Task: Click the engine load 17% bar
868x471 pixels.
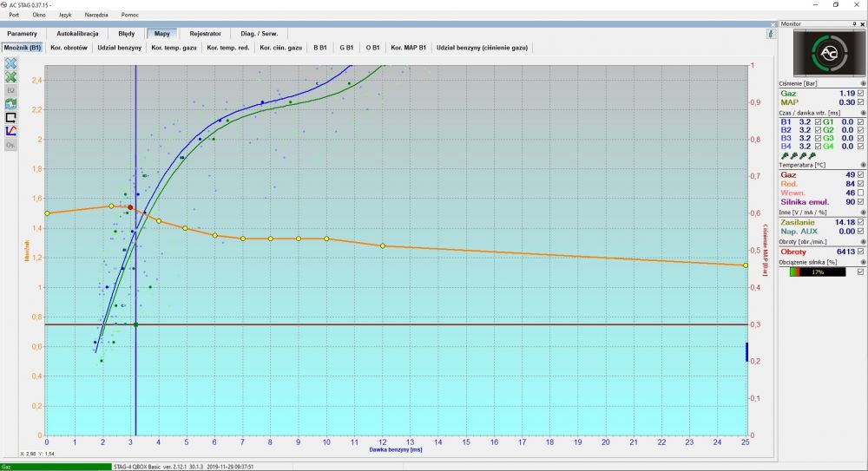Action: pos(818,271)
